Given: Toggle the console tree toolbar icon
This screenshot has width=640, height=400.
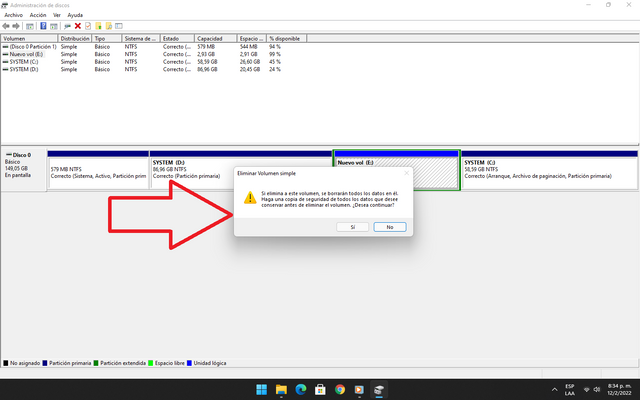Looking at the screenshot, I should click(29, 26).
